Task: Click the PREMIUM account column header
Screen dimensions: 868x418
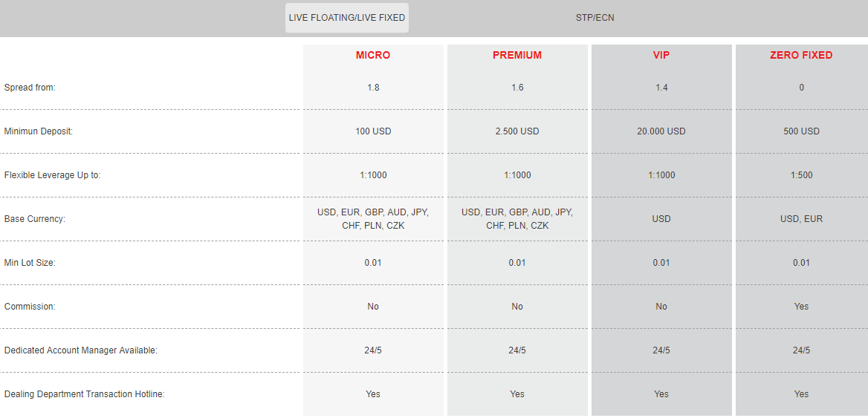Action: 517,55
